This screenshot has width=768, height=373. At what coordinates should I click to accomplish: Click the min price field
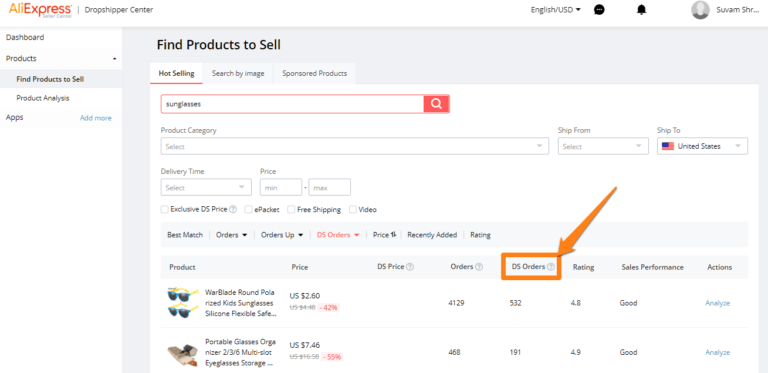pyautogui.click(x=281, y=187)
